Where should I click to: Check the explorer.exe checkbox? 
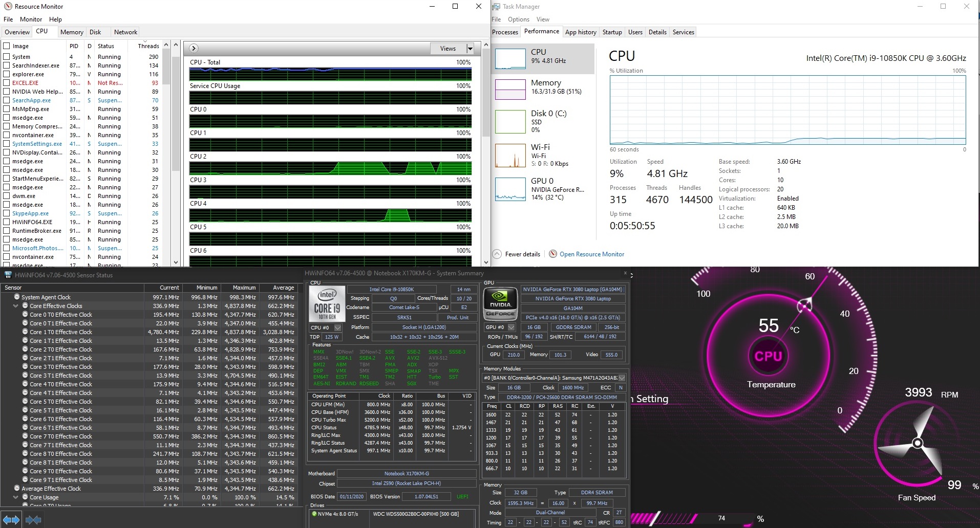7,74
